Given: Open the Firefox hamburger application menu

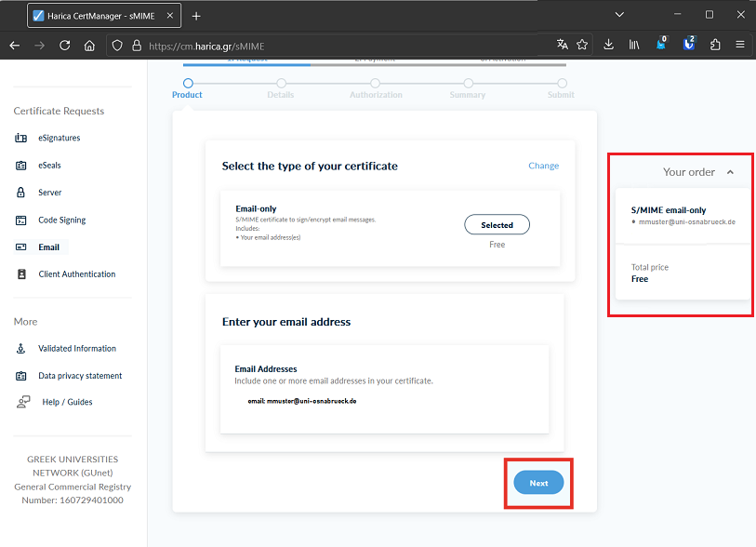Looking at the screenshot, I should 740,45.
